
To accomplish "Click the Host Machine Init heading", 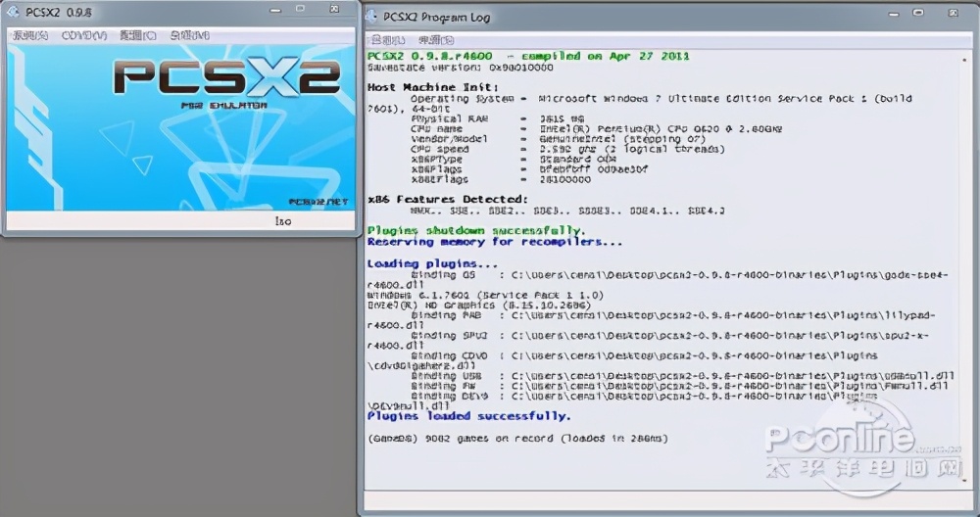I will click(432, 87).
